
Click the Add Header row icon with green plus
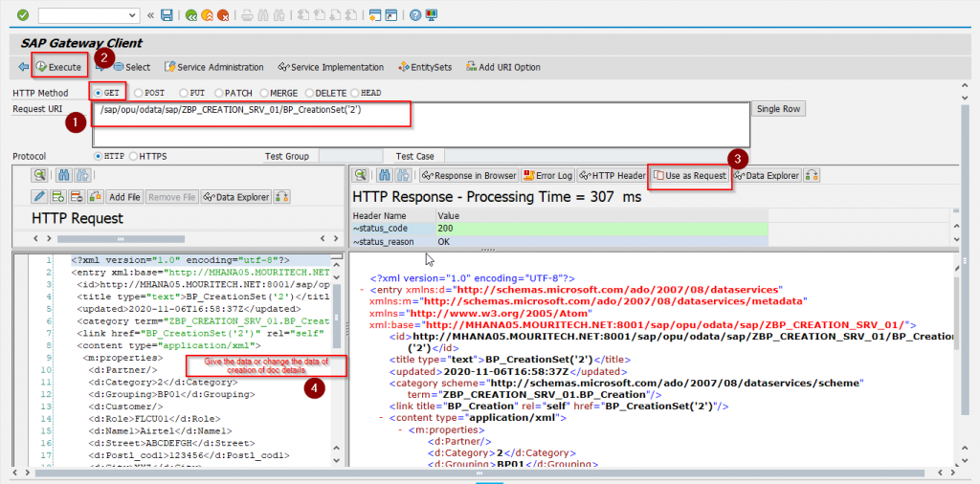pyautogui.click(x=58, y=197)
